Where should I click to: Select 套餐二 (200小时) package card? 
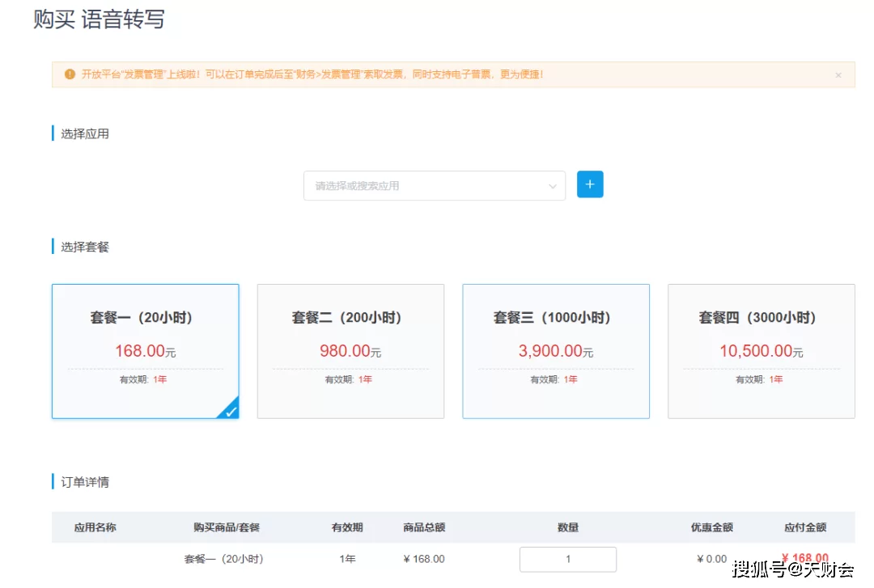point(350,350)
